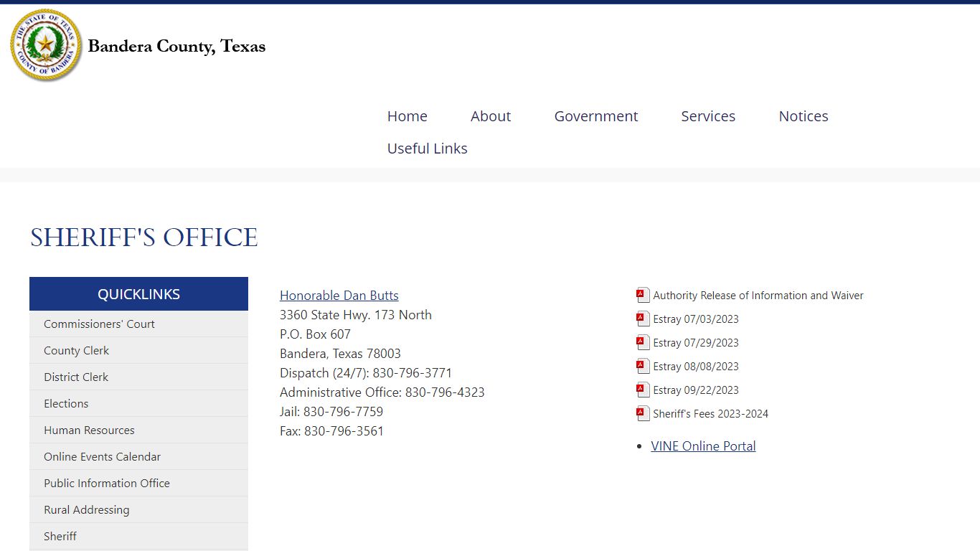Viewport: 980px width, 551px height.
Task: Click the address line 3360 State Hwy. 173 North
Action: click(x=356, y=315)
